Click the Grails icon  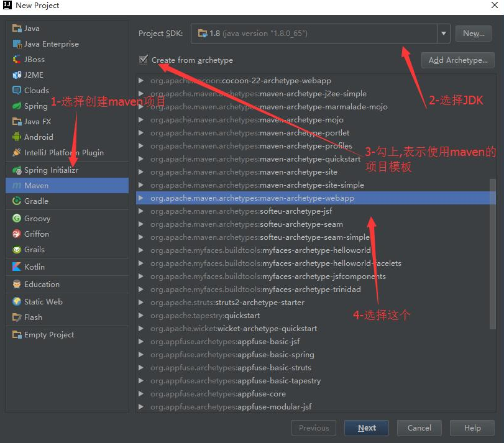17,250
